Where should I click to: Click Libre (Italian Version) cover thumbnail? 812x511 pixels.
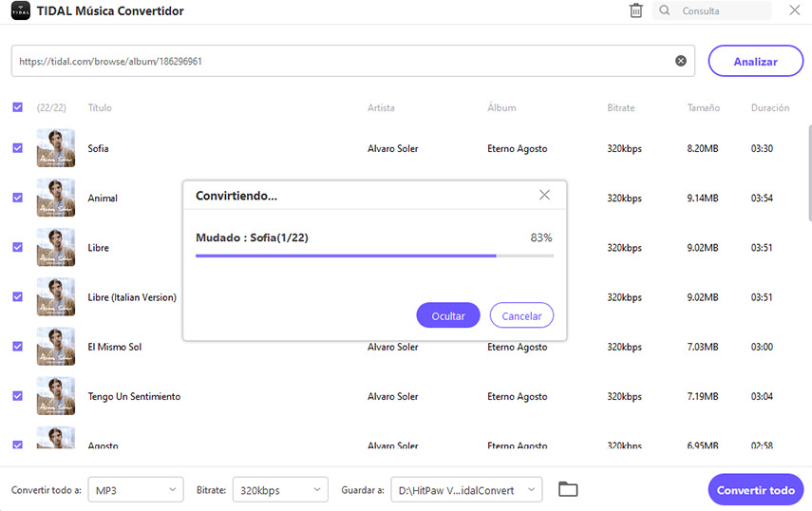pos(56,297)
